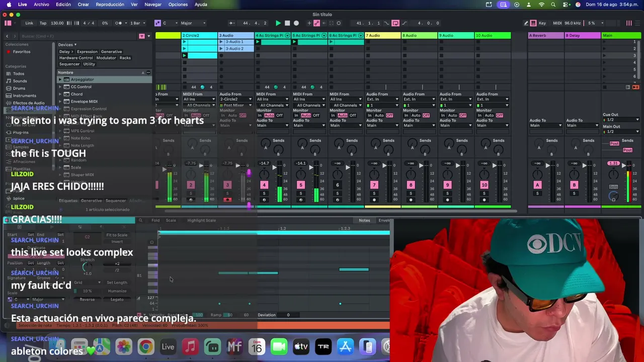Image resolution: width=644 pixels, height=362 pixels.
Task: Expand the Arpeggiator device entry
Action: point(60,79)
